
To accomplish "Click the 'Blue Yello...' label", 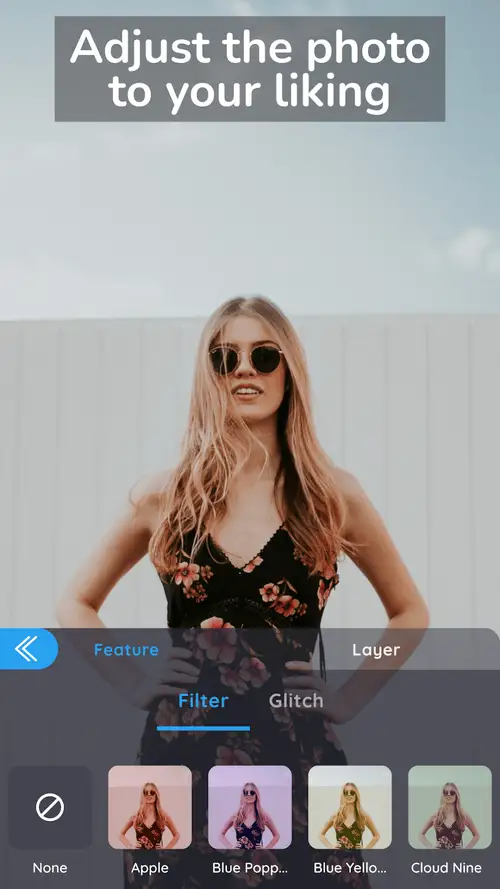I will tap(350, 867).
